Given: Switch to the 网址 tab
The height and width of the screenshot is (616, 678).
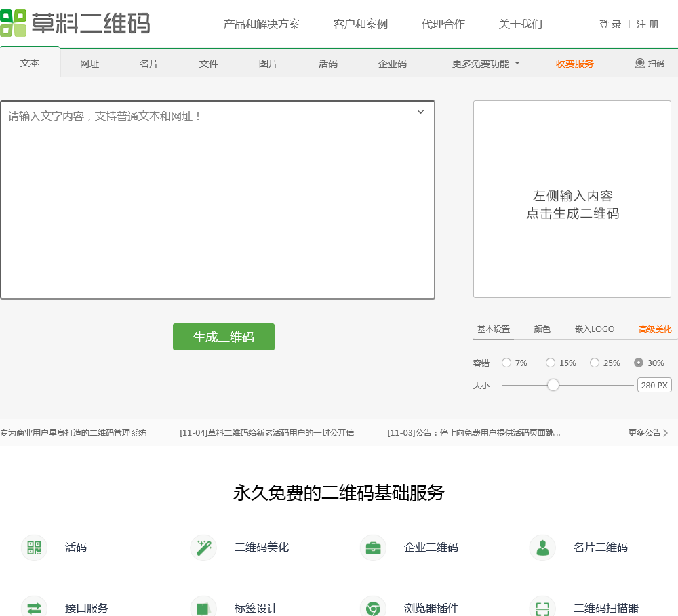Looking at the screenshot, I should point(89,64).
